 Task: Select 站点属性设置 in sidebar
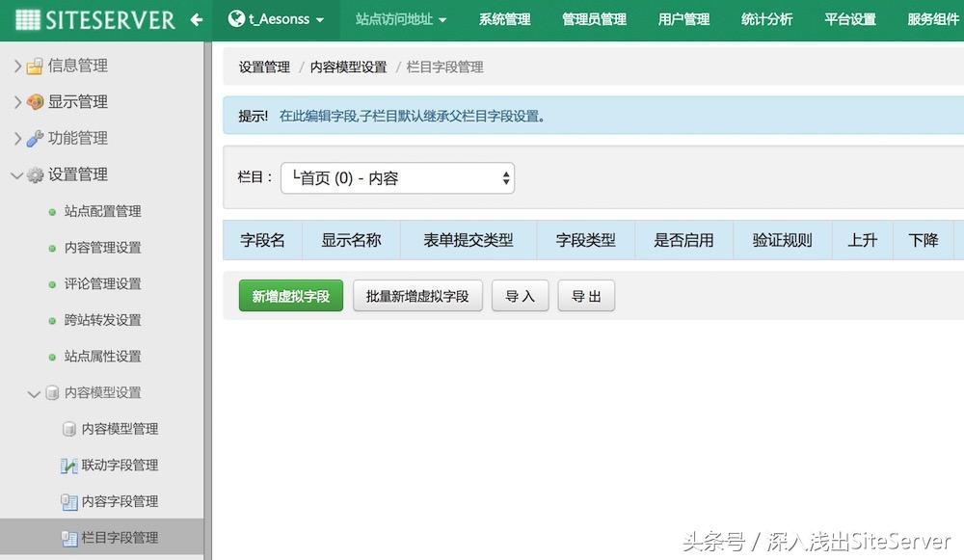pos(103,357)
